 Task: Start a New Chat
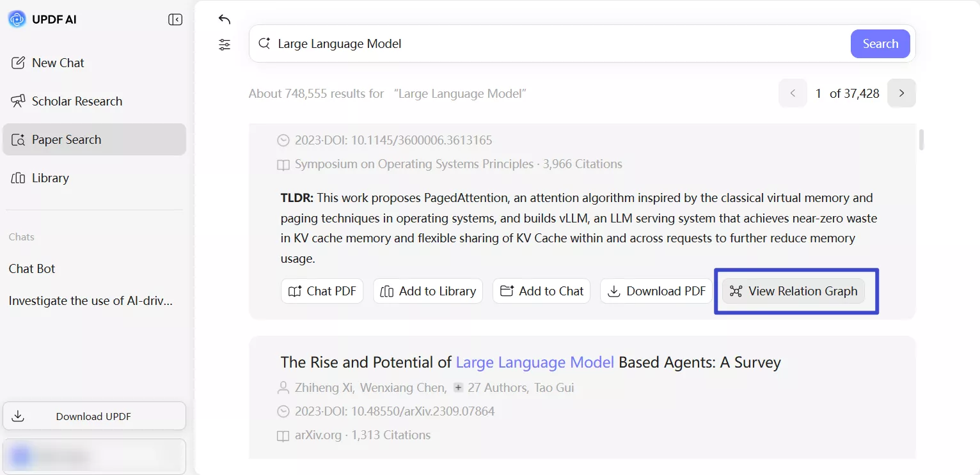pos(58,63)
